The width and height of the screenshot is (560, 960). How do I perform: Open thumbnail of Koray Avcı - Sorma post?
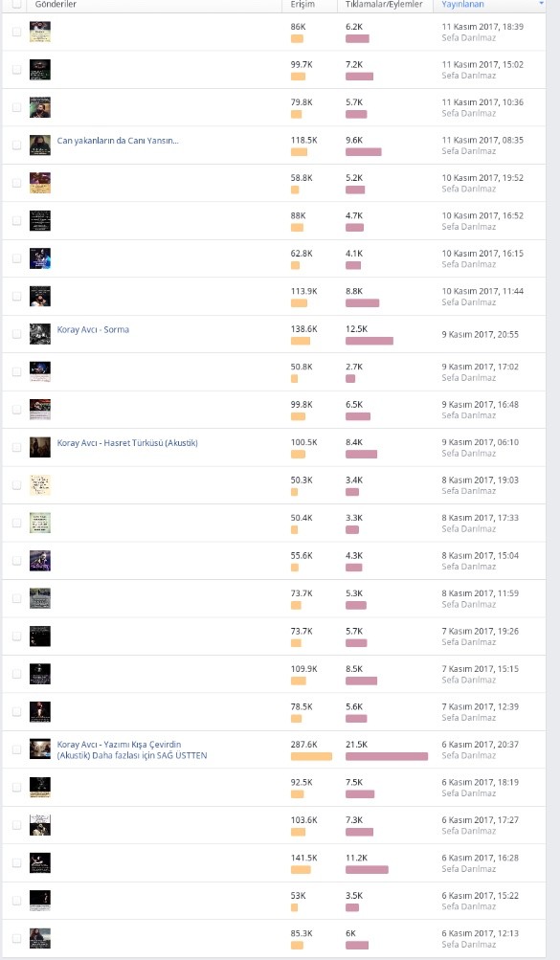(40, 334)
